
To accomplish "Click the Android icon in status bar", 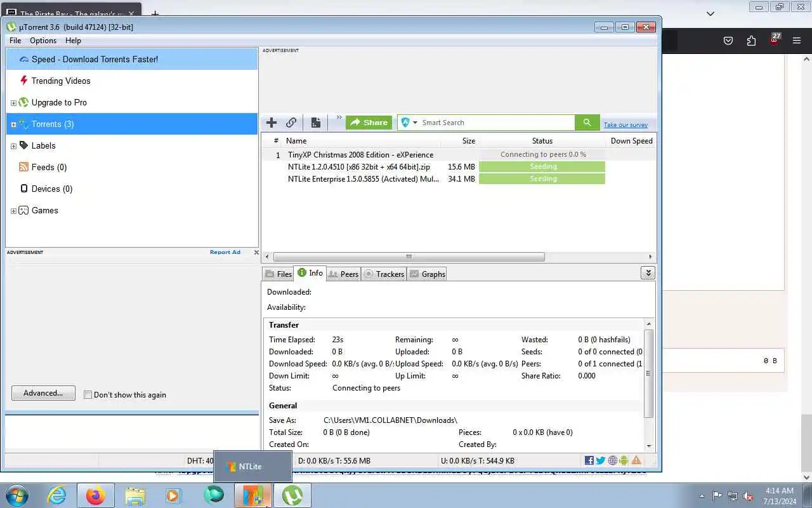I will coord(624,460).
